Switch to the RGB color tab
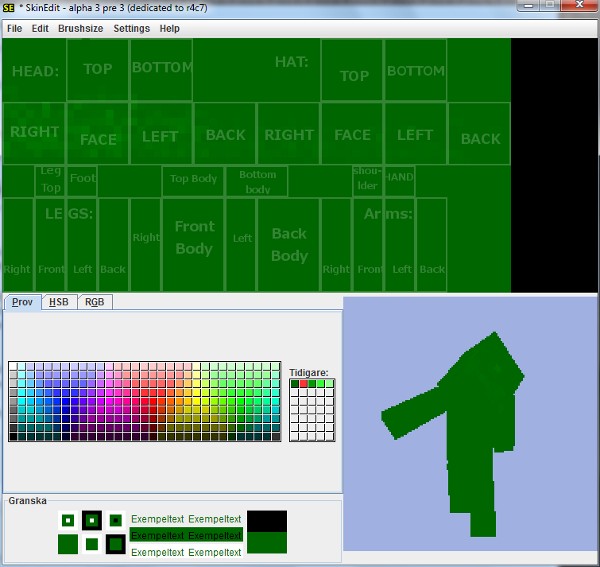Screen dimensions: 600x567 [x=94, y=302]
